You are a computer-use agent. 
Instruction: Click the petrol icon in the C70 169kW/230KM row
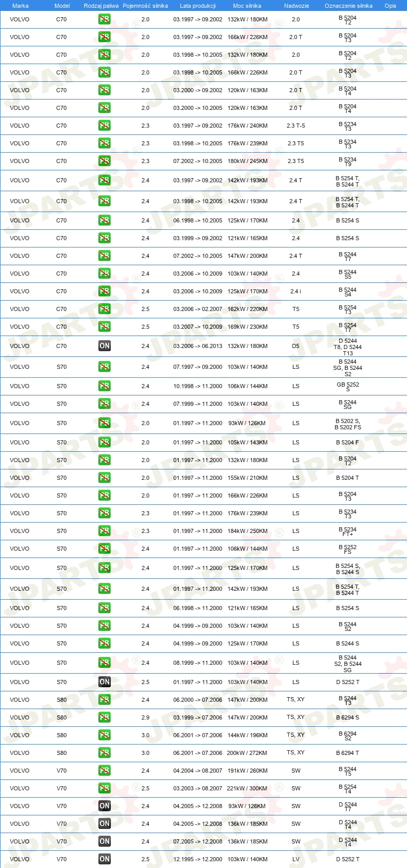105,327
